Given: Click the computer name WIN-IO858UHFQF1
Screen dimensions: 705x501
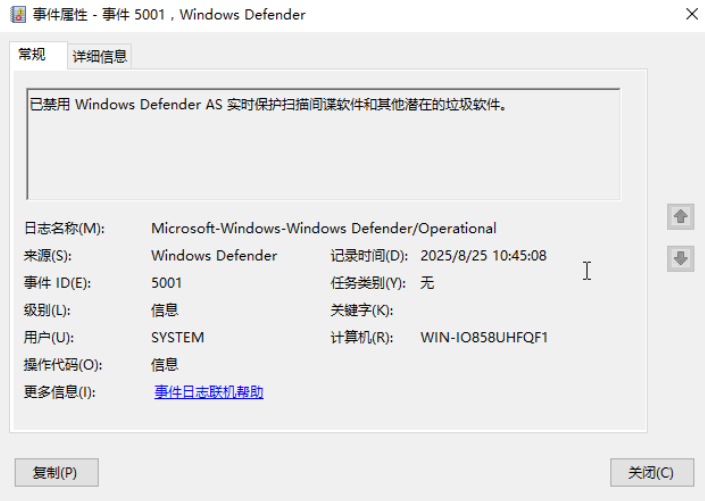Looking at the screenshot, I should coord(484,338).
